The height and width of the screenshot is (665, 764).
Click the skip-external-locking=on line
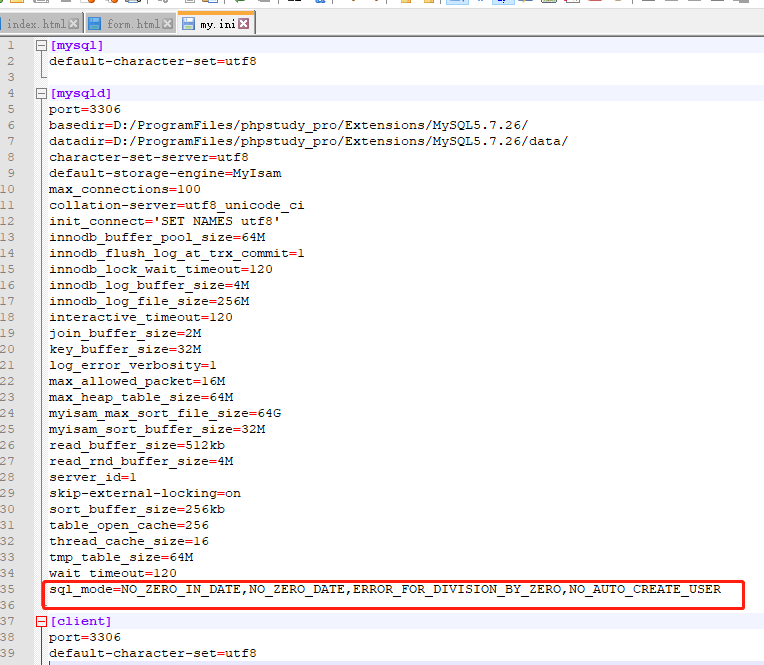pyautogui.click(x=145, y=494)
